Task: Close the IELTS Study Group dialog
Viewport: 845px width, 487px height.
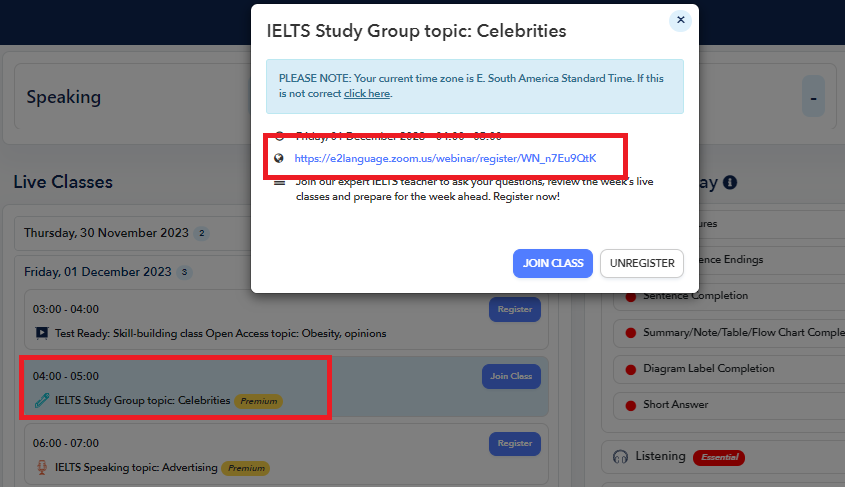Action: (680, 20)
